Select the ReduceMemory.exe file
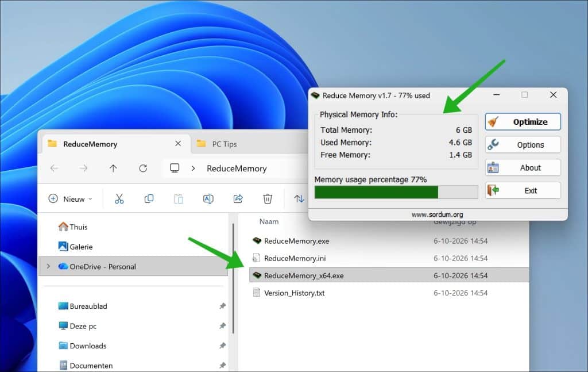This screenshot has width=588, height=372. [389, 241]
